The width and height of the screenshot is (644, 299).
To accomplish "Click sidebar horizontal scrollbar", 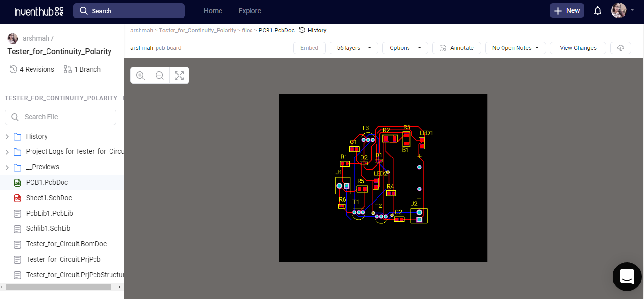I will click(58, 287).
